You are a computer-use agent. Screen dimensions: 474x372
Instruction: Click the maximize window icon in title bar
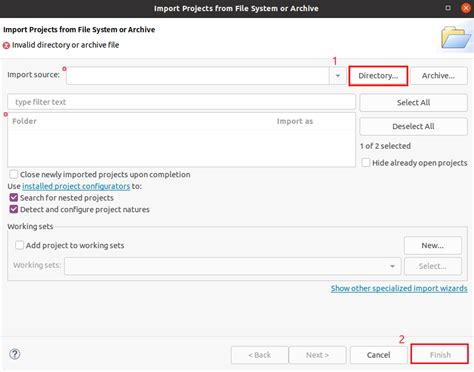pyautogui.click(x=448, y=8)
